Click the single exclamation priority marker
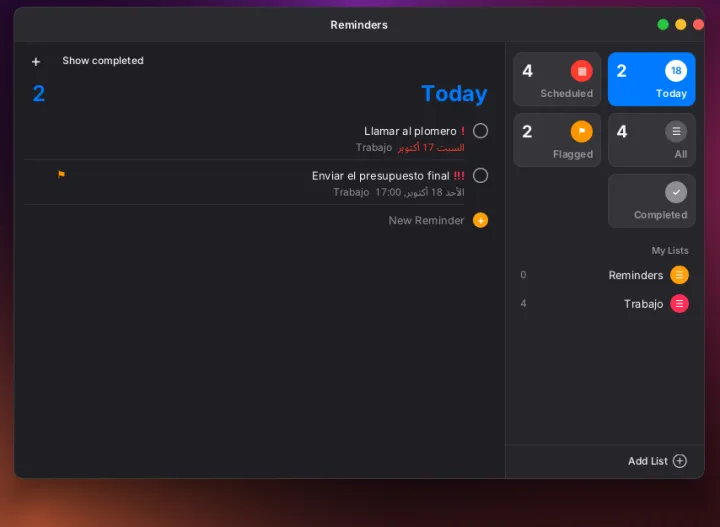Viewport: 720px width, 527px height. [463, 131]
